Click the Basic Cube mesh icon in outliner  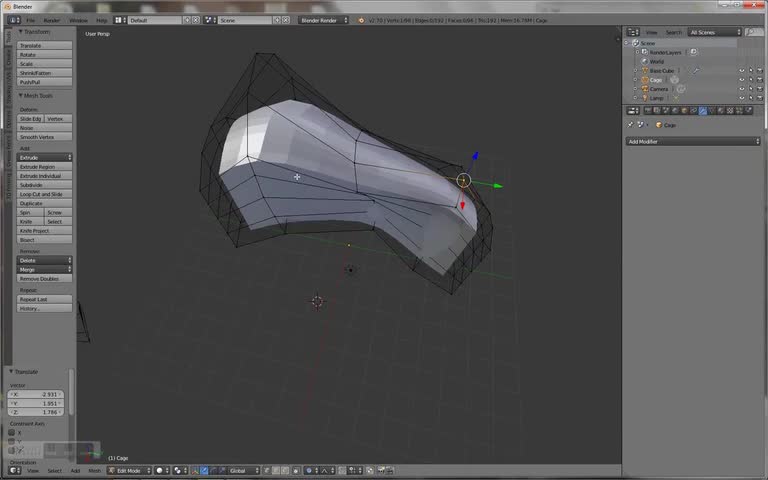point(645,71)
